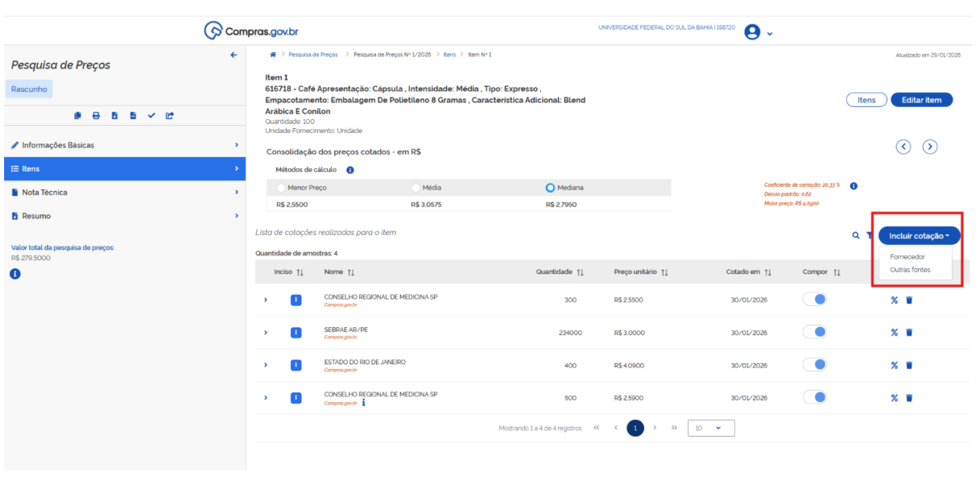Click the share/export icon in sidebar toolbar

tap(170, 116)
